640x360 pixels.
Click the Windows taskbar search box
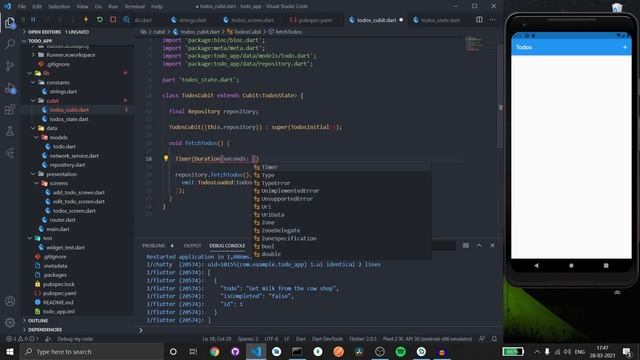[92, 351]
